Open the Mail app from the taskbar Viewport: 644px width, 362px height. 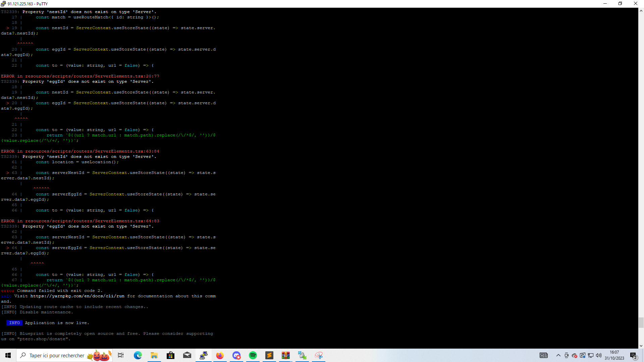tap(187, 355)
